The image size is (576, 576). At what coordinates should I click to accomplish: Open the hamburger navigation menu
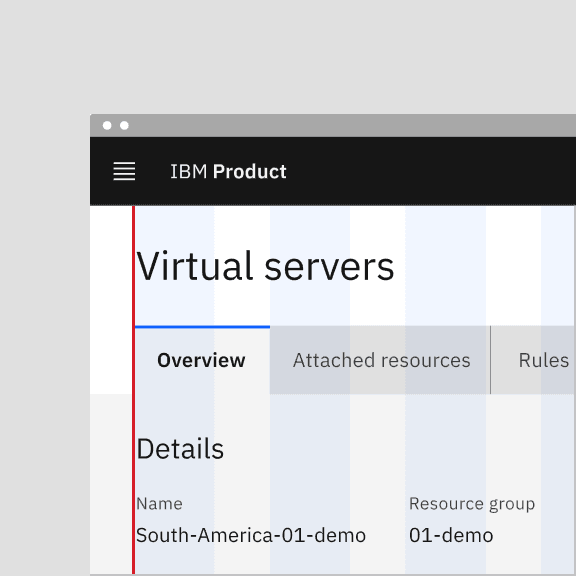click(x=124, y=171)
